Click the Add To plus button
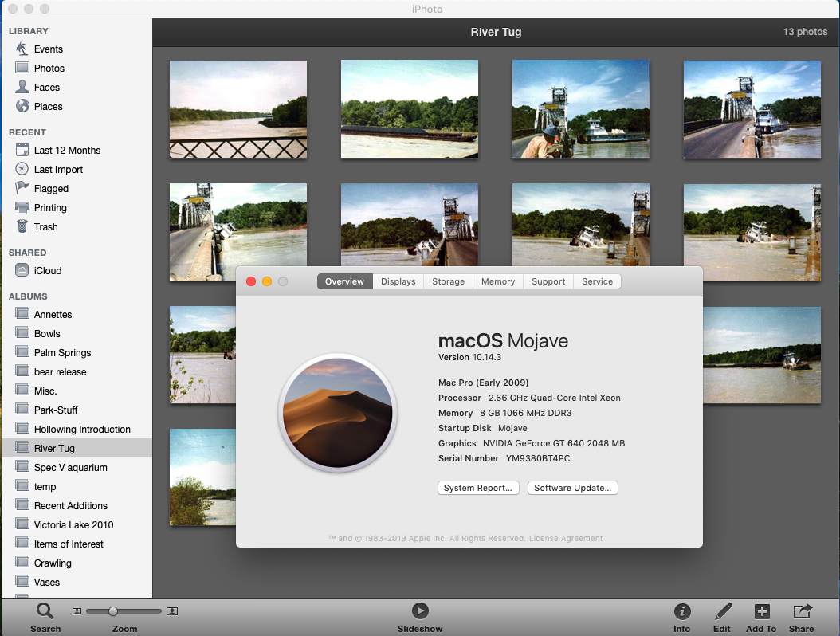 pos(762,610)
